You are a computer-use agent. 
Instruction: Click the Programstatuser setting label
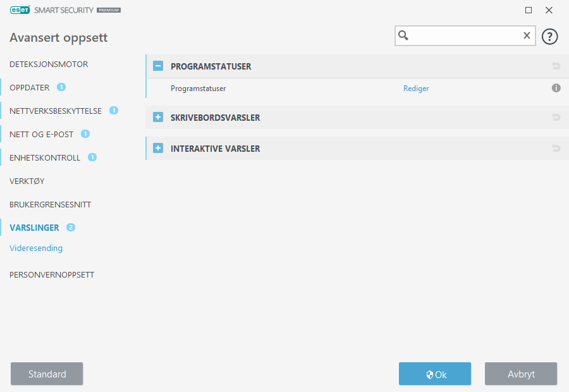point(198,89)
